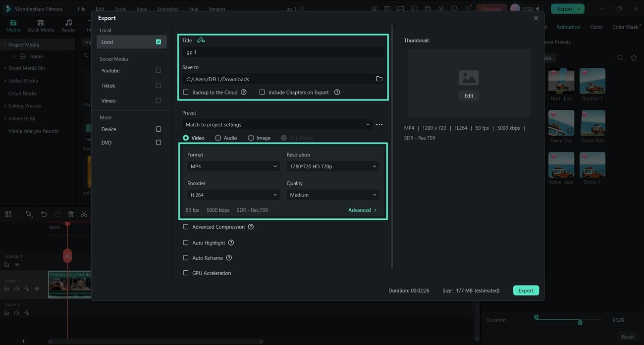
Task: Open the Preset dropdown
Action: [277, 125]
